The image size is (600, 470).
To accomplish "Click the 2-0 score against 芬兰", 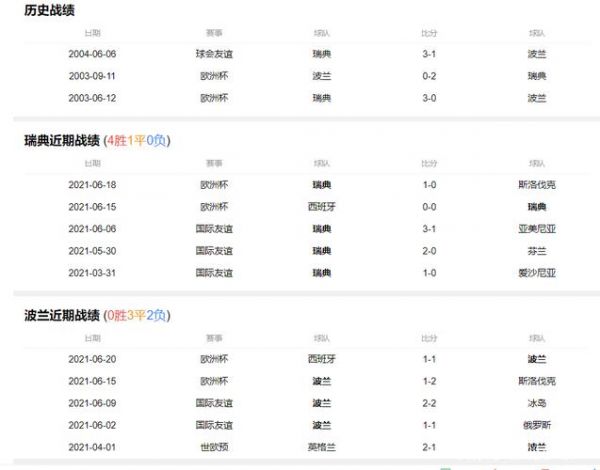I will (429, 251).
